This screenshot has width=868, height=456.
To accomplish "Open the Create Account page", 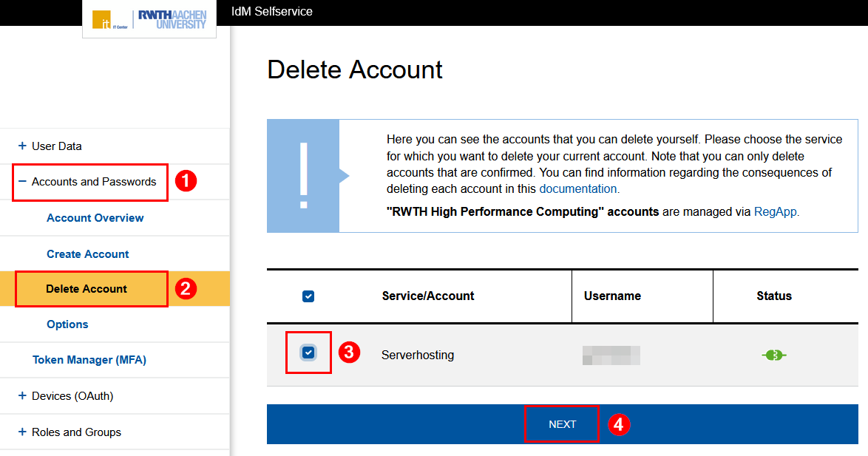I will pos(87,253).
